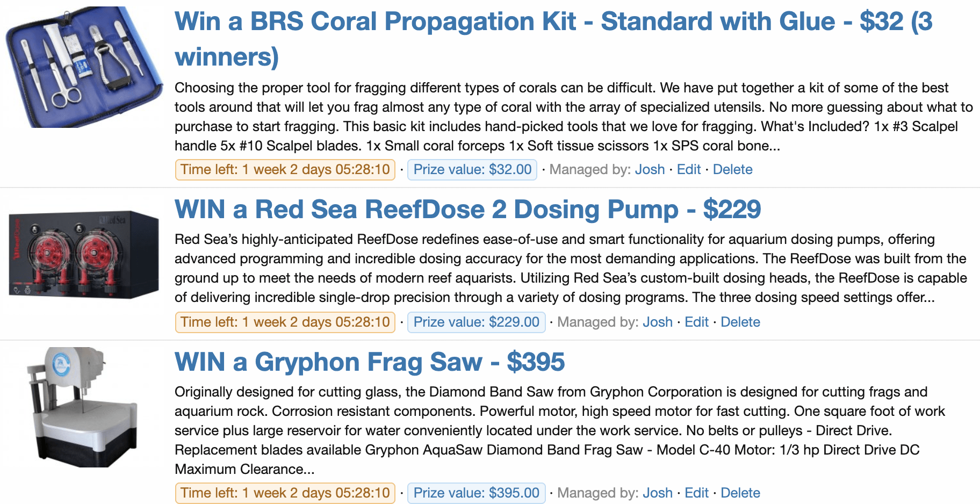The image size is (980, 504).
Task: Edit the Red Sea ReefDose entry
Action: coord(696,322)
